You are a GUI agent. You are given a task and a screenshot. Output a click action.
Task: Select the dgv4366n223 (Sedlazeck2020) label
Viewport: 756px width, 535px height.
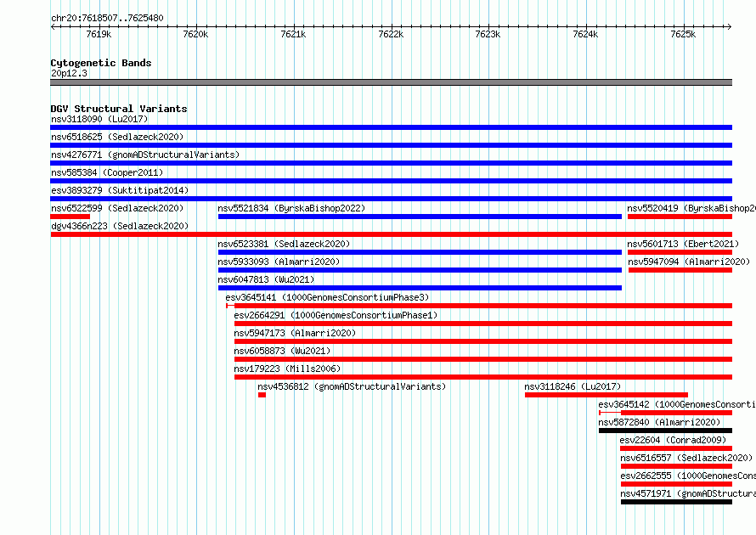tap(120, 226)
